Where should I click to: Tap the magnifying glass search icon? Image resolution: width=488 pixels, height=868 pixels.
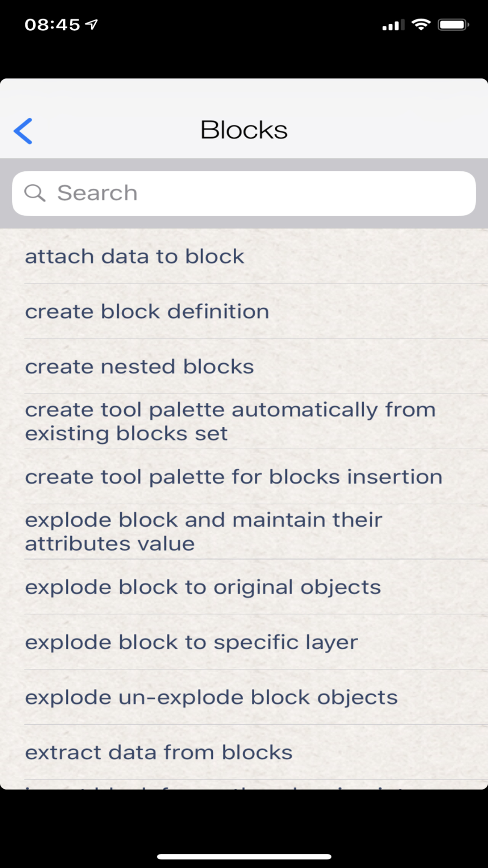(35, 193)
